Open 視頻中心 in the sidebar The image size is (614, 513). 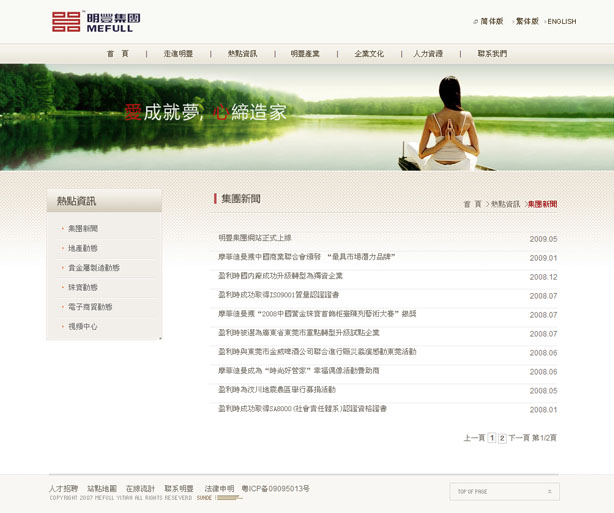tap(83, 327)
